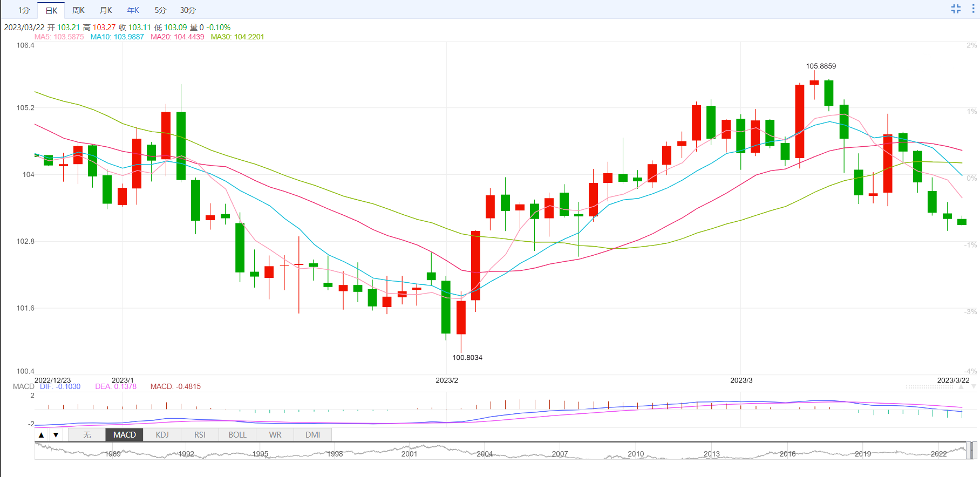
Task: Click the black down-triangle indicator button
Action: [x=56, y=435]
